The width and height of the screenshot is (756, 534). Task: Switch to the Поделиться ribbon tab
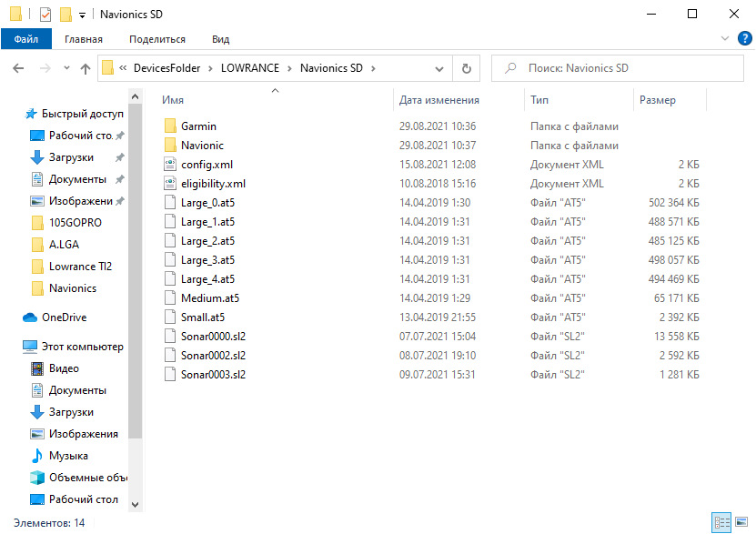(157, 39)
